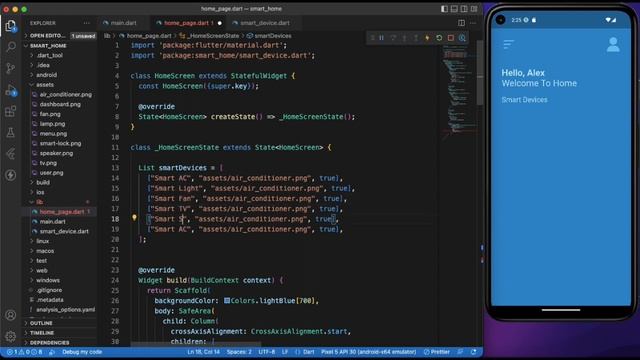Click the editor vertical scrollbar
Screen dimensions: 640x360
(480, 73)
